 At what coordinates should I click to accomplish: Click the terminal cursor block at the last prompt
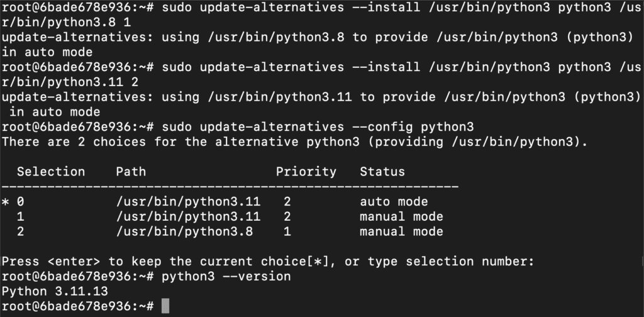(165, 306)
